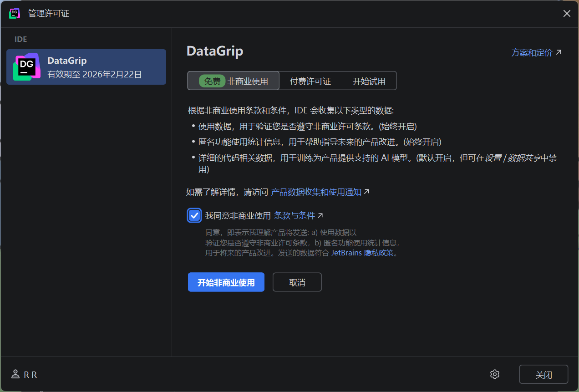The height and width of the screenshot is (392, 579).
Task: Click the 根据非商业使用条款和条件 intro sentence
Action: click(291, 111)
